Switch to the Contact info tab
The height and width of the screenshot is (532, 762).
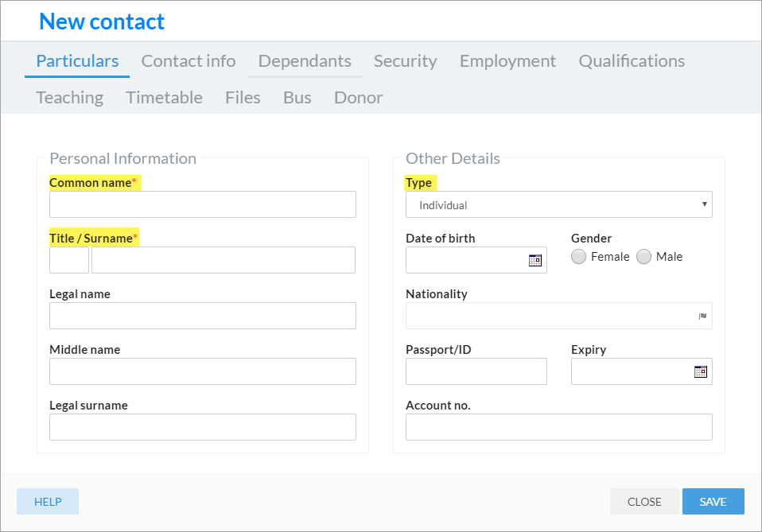tap(189, 61)
